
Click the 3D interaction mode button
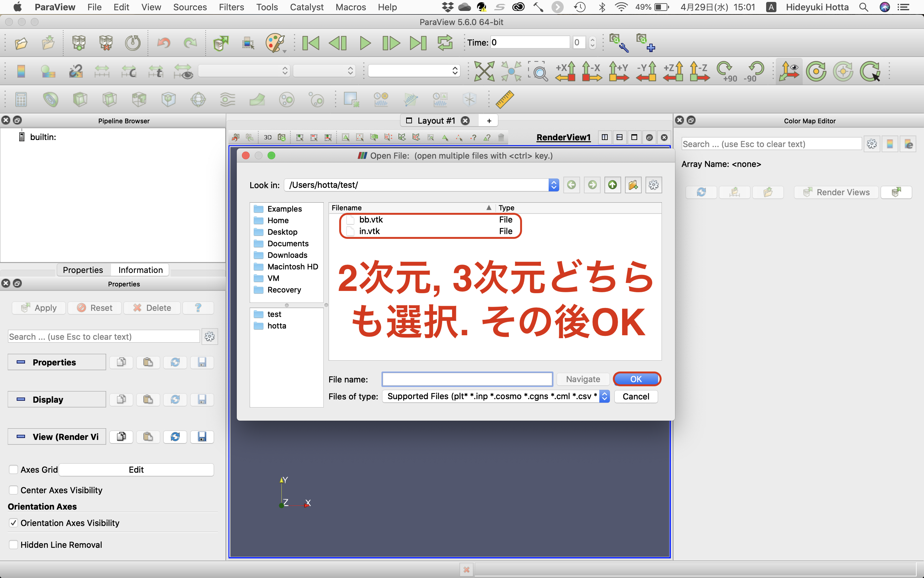(268, 137)
